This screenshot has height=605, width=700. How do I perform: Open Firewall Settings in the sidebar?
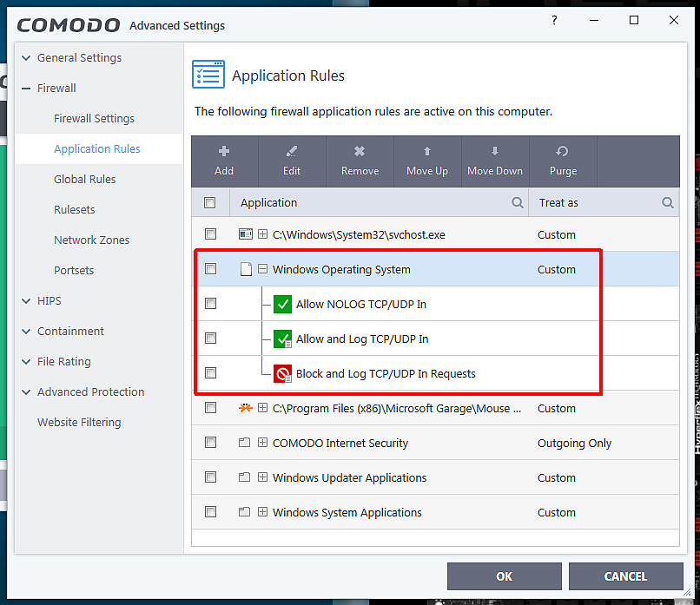(94, 118)
